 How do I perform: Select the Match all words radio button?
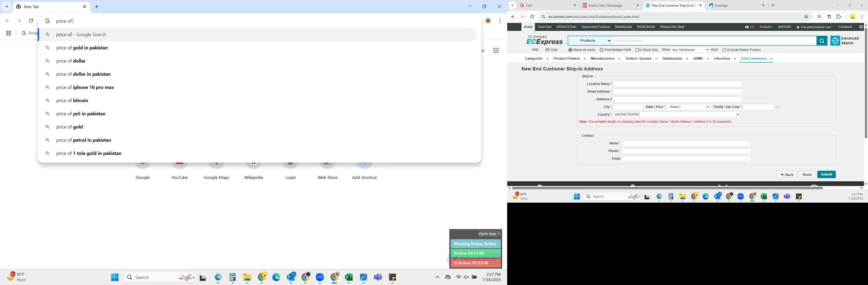coord(570,50)
